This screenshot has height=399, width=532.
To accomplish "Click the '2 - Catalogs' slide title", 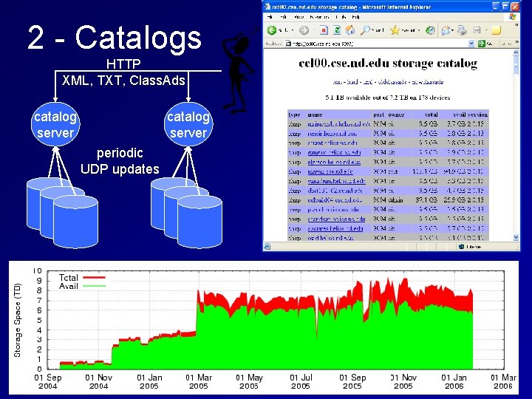I will (115, 38).
